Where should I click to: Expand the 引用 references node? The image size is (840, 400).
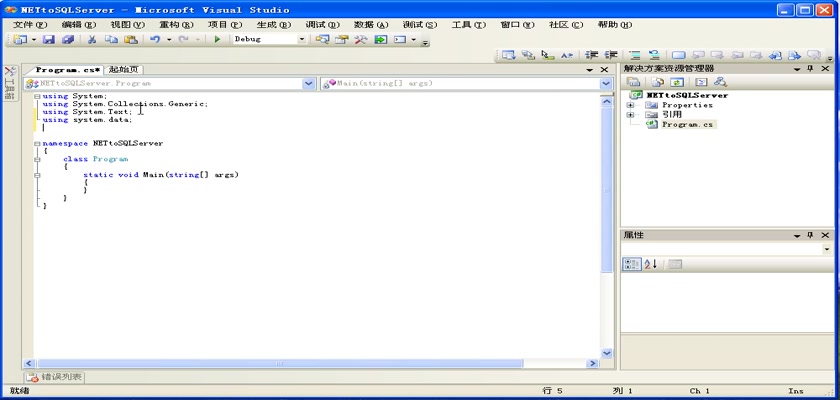[631, 115]
